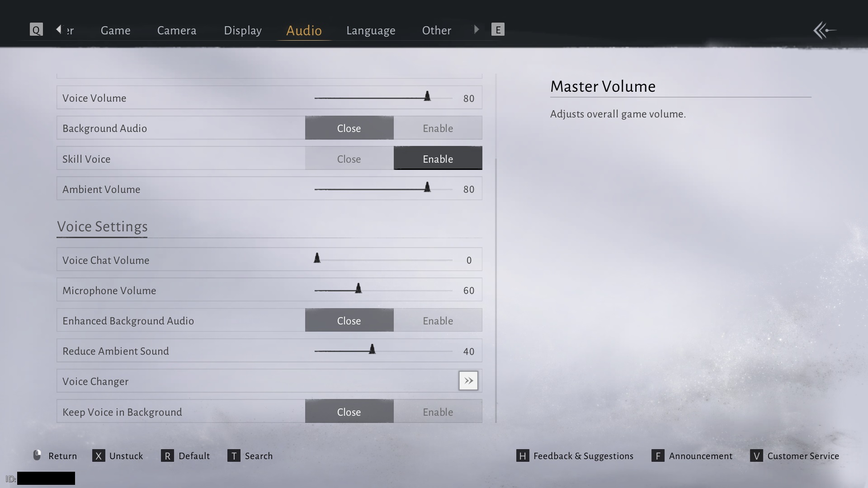Enable Background Audio

pyautogui.click(x=438, y=128)
